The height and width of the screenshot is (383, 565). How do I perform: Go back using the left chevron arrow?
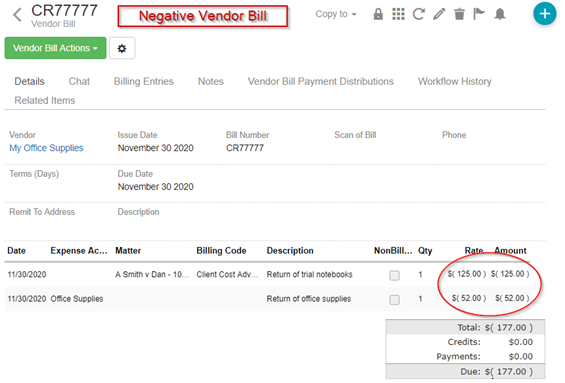[17, 15]
